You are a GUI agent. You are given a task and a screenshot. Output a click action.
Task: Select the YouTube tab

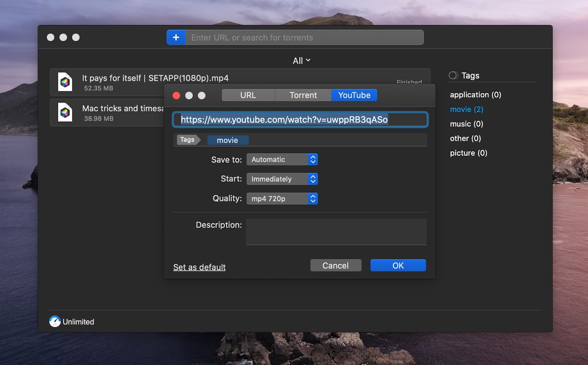click(x=354, y=95)
